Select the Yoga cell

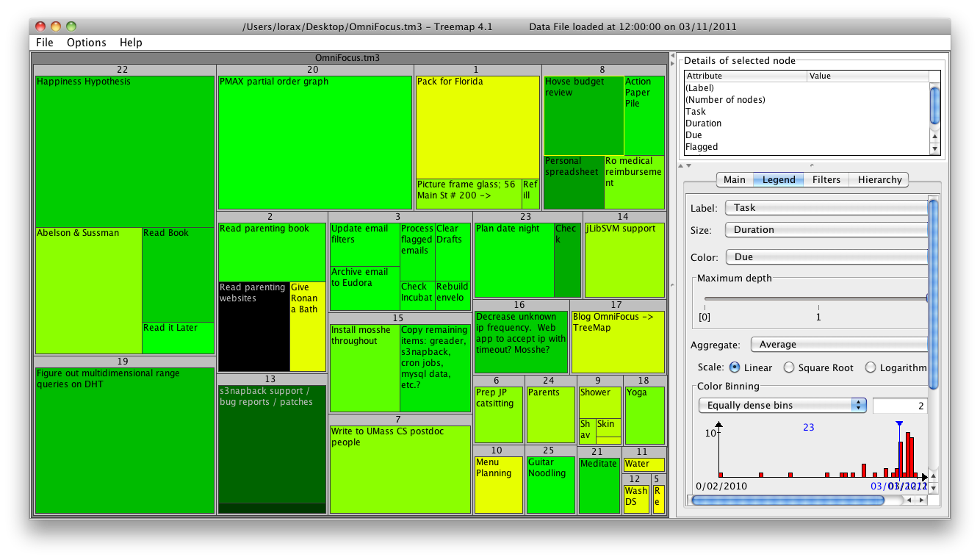click(x=645, y=415)
